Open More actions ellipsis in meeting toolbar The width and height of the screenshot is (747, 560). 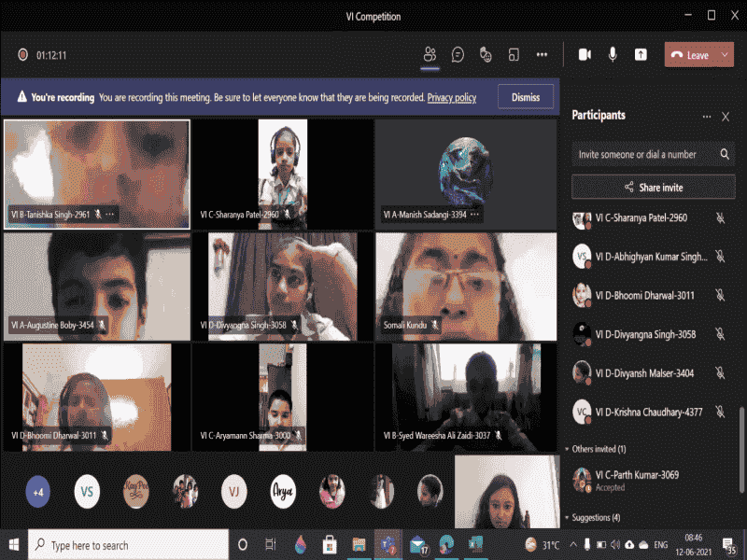tap(542, 55)
